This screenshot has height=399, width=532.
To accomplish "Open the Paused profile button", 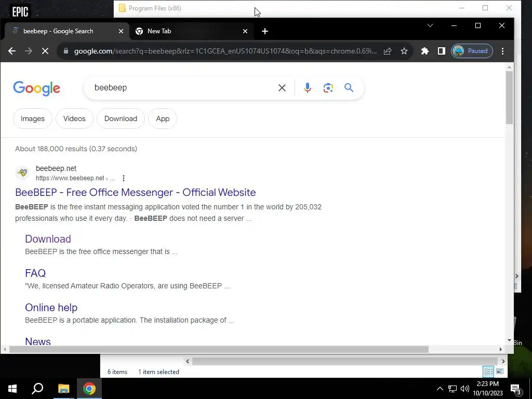I will coord(472,51).
